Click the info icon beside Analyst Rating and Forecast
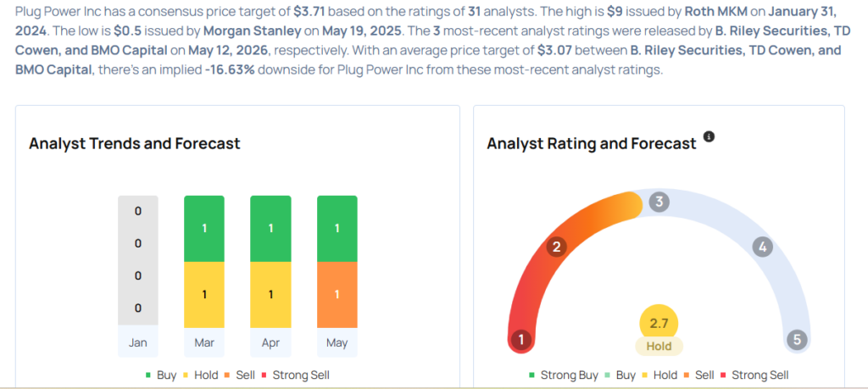 point(709,136)
